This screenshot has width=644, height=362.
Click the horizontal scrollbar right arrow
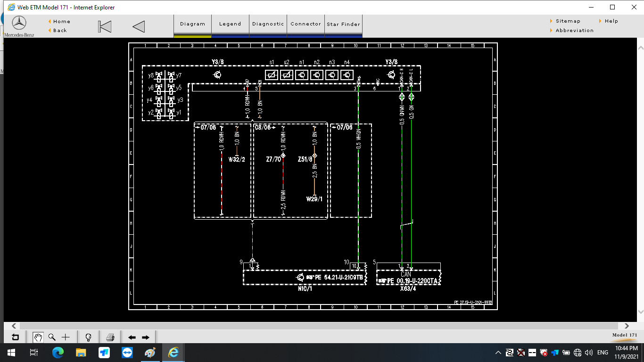[627, 326]
